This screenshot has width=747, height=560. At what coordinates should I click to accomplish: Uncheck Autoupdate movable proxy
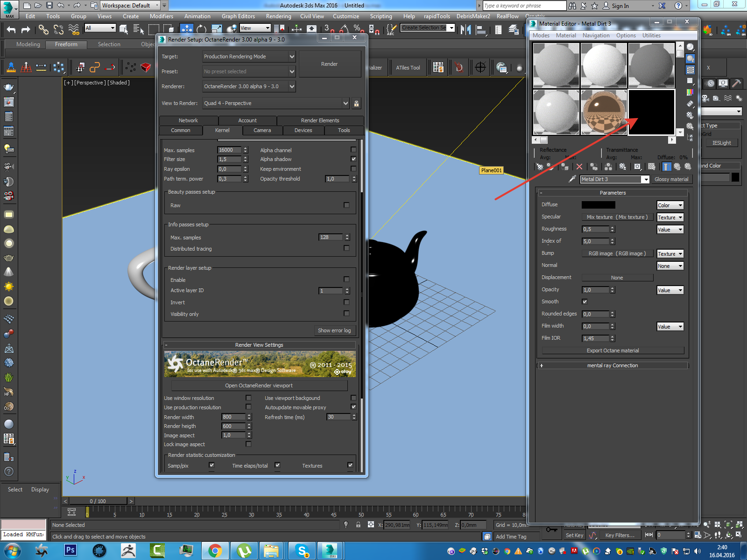coord(353,407)
